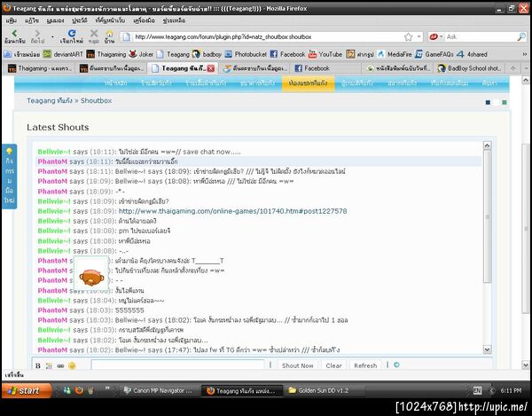Open the Photobucket bookmark
532x416 pixels.
246,54
